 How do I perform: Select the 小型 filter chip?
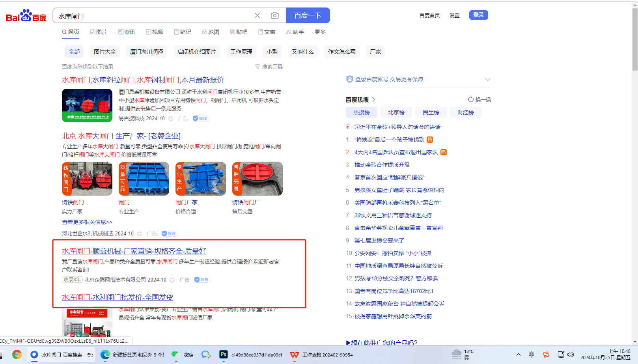(272, 52)
